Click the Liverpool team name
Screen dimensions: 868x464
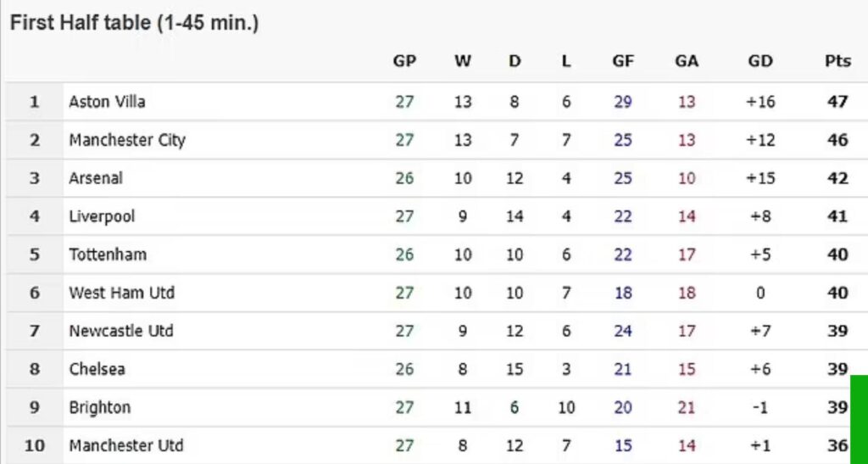102,216
